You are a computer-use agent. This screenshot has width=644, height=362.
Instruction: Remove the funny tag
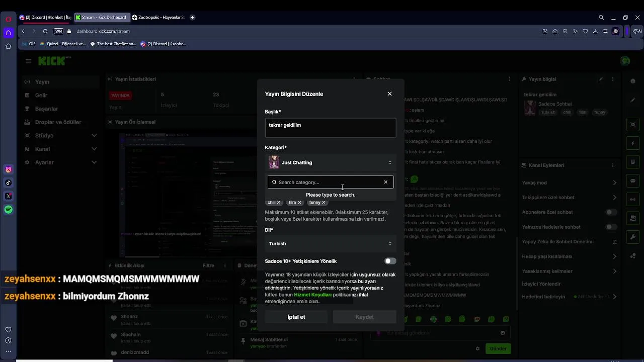tap(324, 202)
